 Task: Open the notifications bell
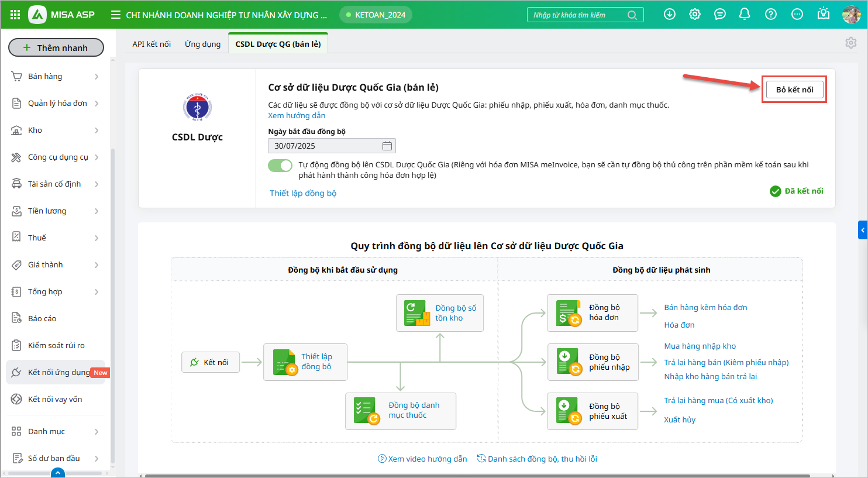click(745, 15)
